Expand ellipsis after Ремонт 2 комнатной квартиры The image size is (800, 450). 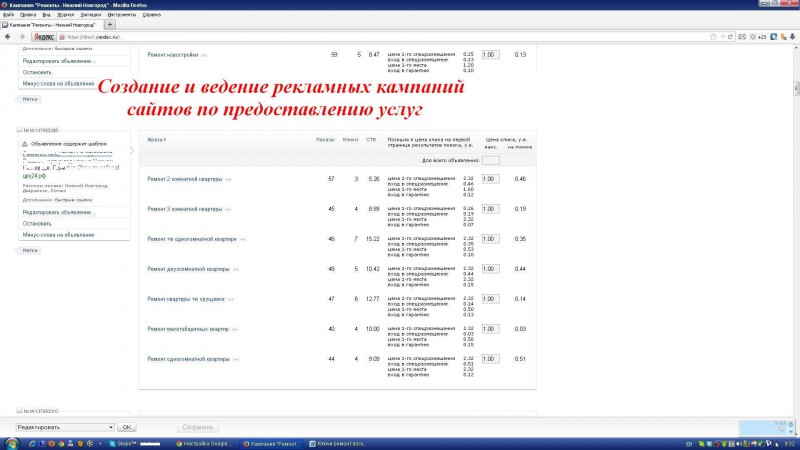click(x=229, y=180)
